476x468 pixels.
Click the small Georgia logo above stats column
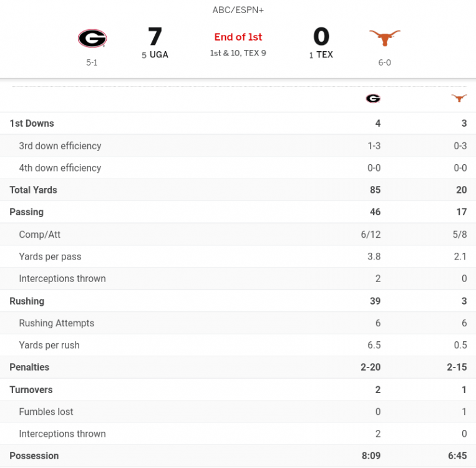373,99
